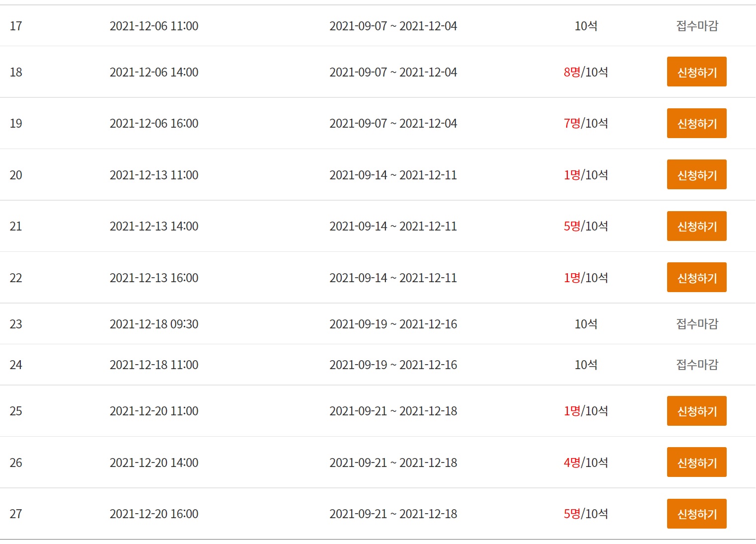
Task: Click 신청하기 for row 22
Action: 696,278
